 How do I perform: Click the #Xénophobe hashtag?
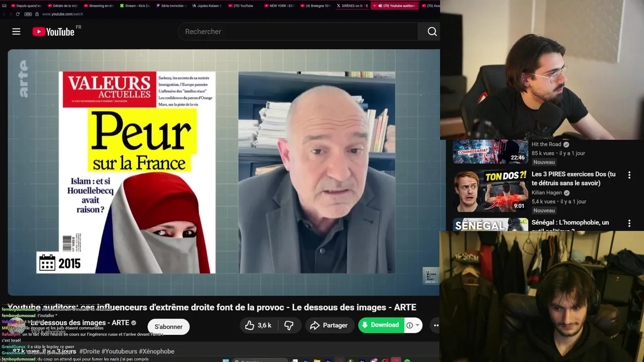click(156, 351)
